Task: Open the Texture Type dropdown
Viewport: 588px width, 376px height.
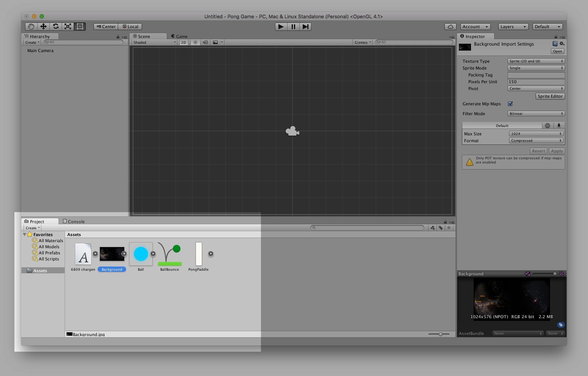Action: 536,61
